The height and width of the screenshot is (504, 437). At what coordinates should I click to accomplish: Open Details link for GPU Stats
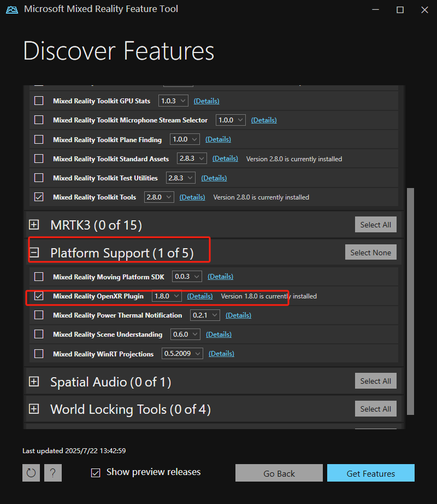[206, 101]
